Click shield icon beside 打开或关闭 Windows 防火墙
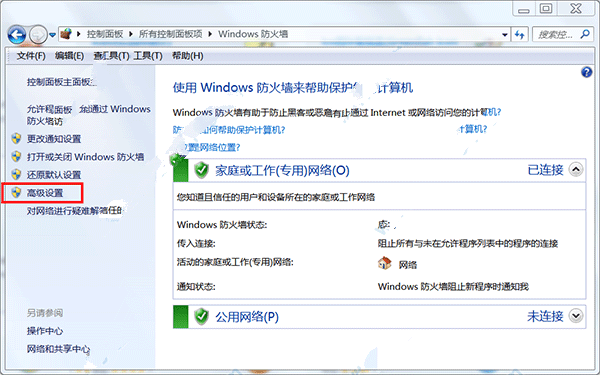The width and height of the screenshot is (600, 375). click(x=16, y=157)
